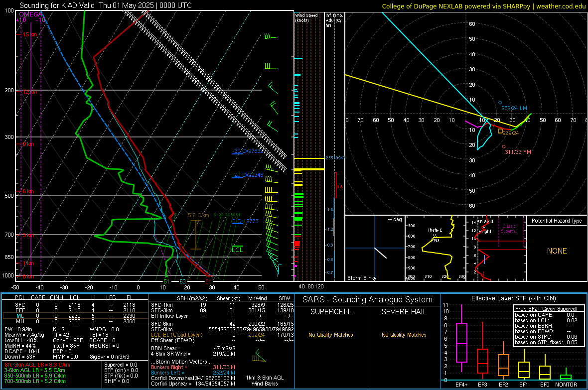
Task: Click the magenta OMEGA label
Action: tap(30, 14)
